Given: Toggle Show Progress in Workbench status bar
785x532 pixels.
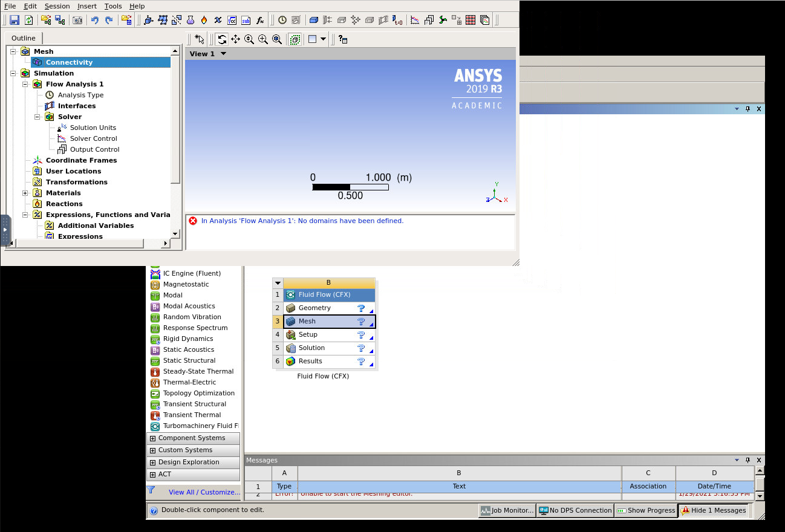Looking at the screenshot, I should pos(645,510).
